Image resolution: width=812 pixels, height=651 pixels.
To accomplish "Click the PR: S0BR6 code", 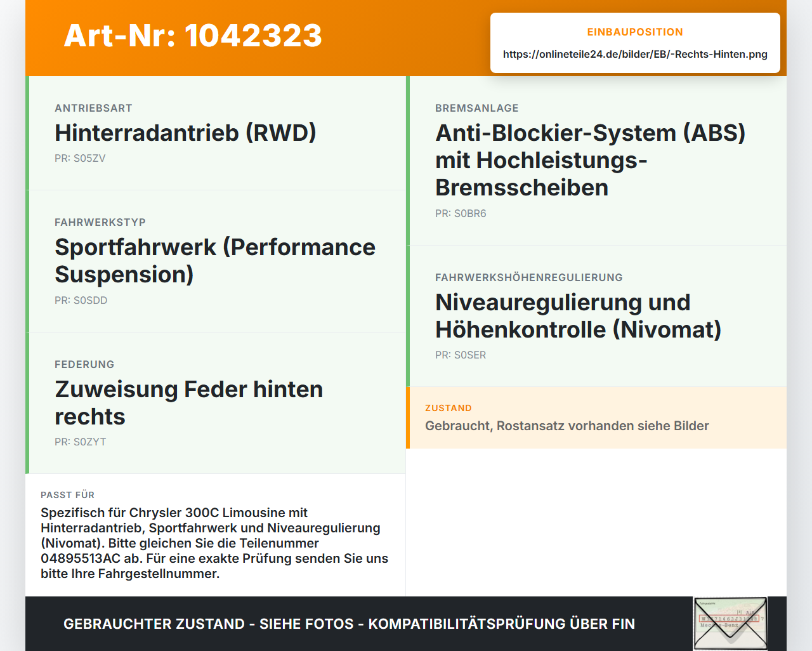I will point(461,214).
